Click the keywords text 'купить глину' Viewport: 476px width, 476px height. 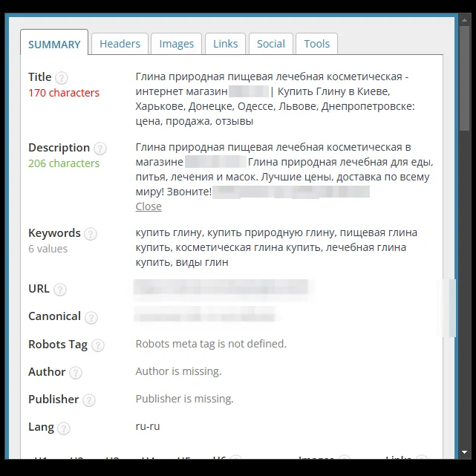coord(169,233)
